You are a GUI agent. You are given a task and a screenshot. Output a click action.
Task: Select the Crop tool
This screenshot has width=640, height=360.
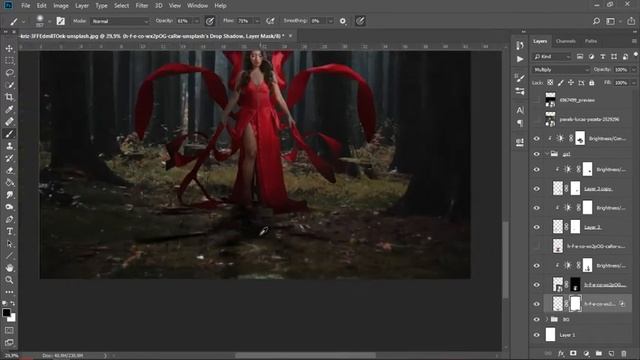click(x=9, y=97)
